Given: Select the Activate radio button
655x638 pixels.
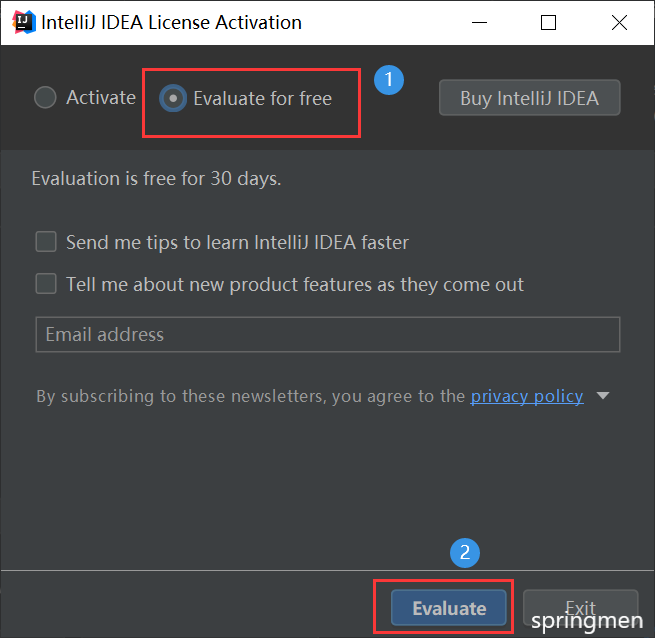Looking at the screenshot, I should (45, 97).
